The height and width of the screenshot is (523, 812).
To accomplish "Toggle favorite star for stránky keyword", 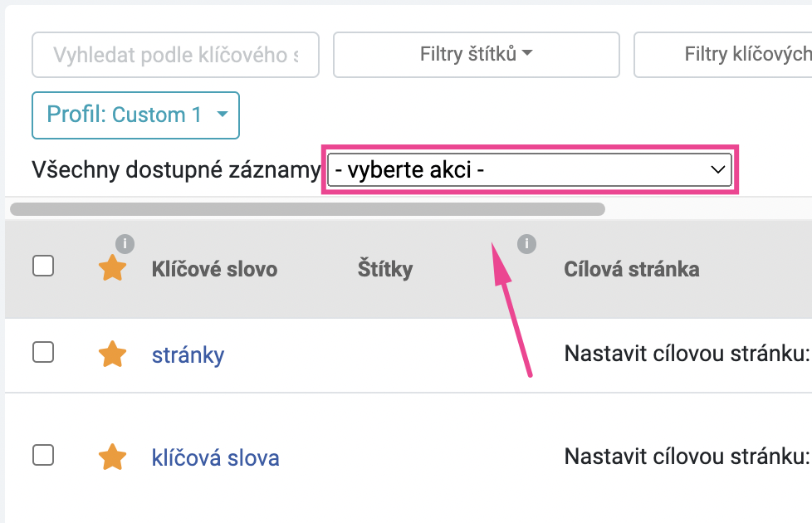I will coord(112,354).
